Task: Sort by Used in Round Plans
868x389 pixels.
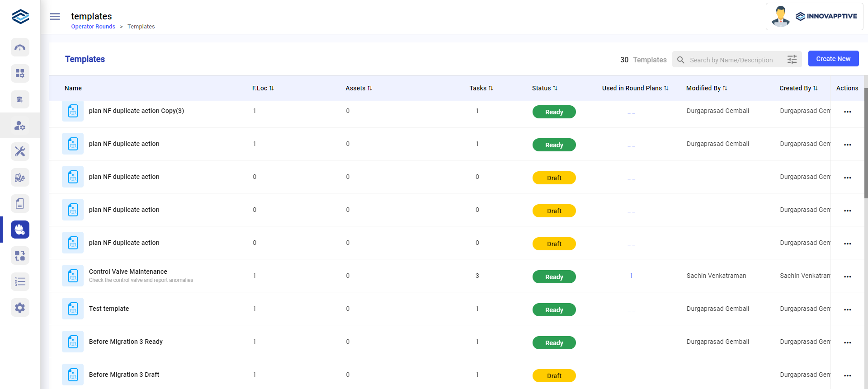Action: [x=635, y=88]
